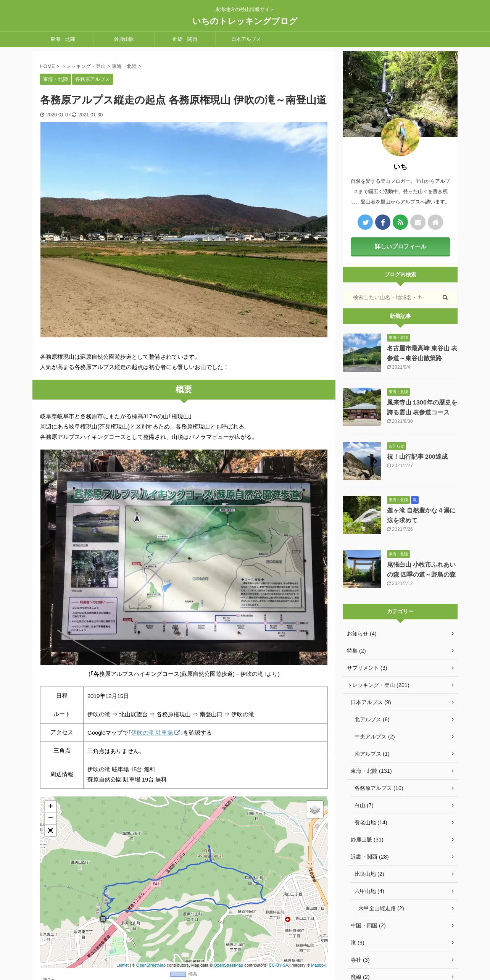Viewport: 490px width, 980px height.
Task: Open the 名古屋市最高峰 東谷山 article
Action: coord(422,353)
